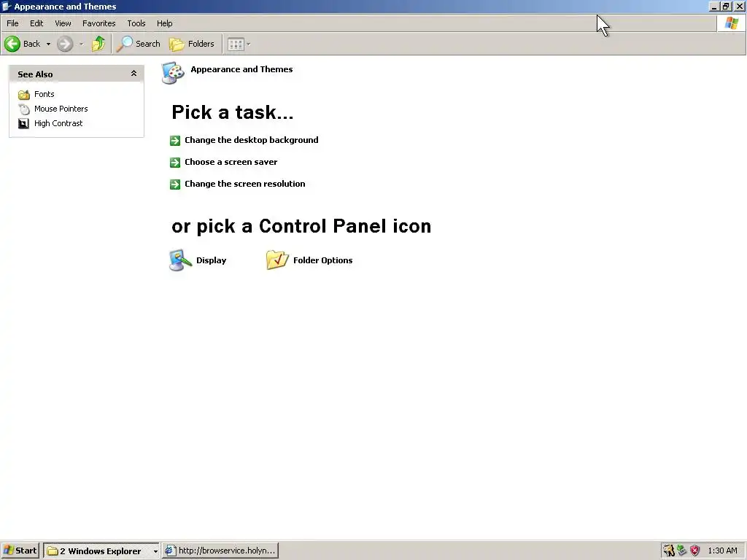747x560 pixels.
Task: Close the Appearance and Themes window
Action: point(740,7)
